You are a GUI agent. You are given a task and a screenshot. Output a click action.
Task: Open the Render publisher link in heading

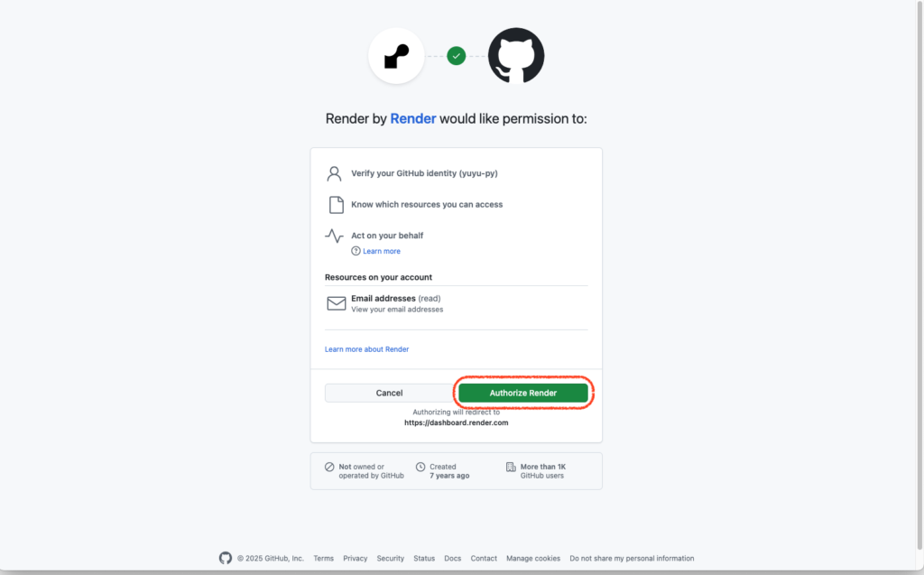click(x=413, y=118)
